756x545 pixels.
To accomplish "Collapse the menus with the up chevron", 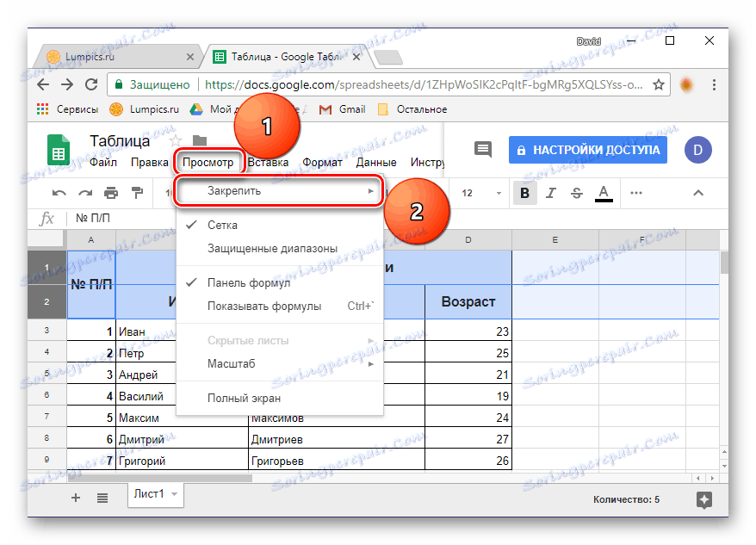I will [698, 194].
